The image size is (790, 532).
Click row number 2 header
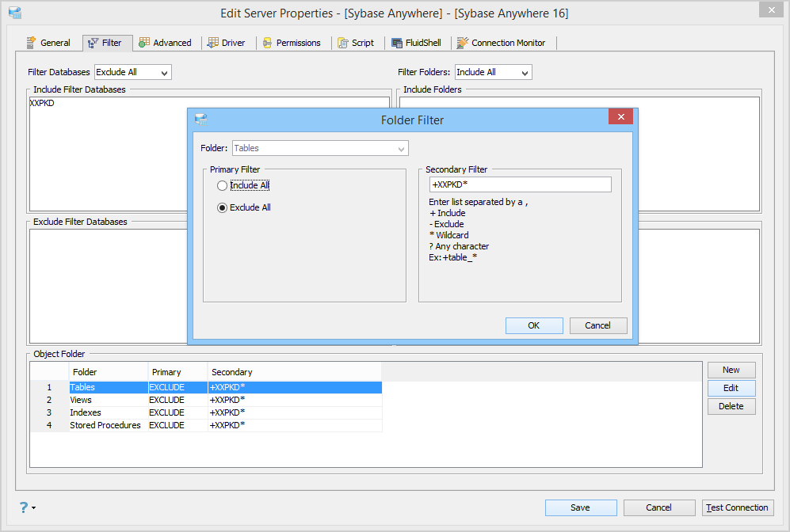[x=49, y=400]
